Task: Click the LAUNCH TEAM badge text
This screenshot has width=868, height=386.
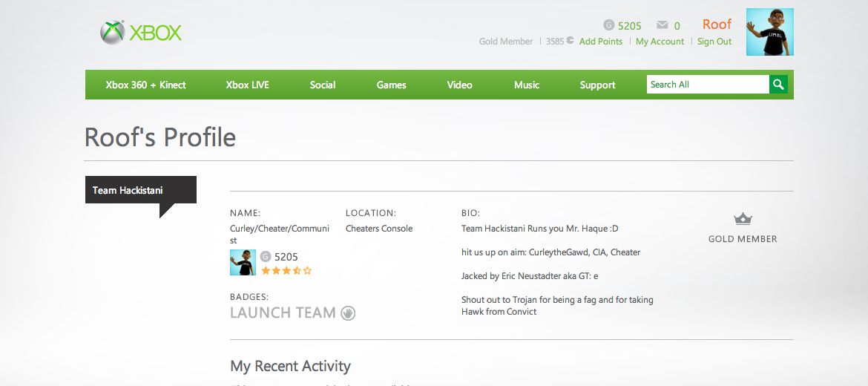Action: click(x=283, y=313)
